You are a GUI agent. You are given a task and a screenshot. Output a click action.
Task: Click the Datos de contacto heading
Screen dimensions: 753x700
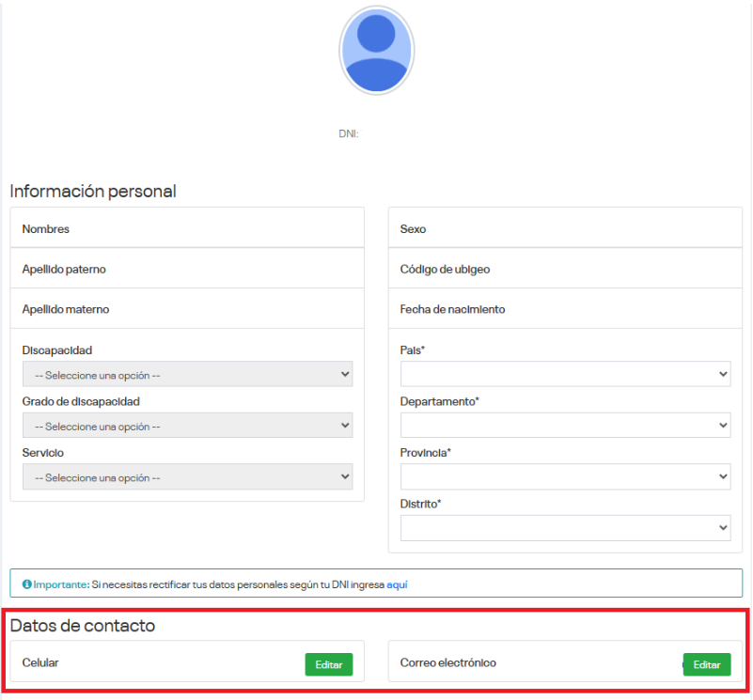83,625
